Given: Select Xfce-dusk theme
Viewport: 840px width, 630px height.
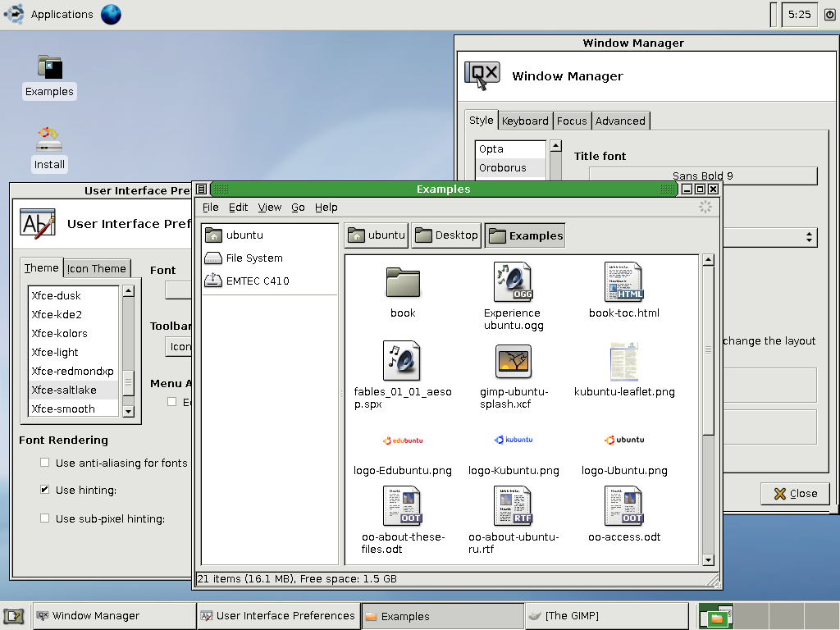Looking at the screenshot, I should point(73,295).
